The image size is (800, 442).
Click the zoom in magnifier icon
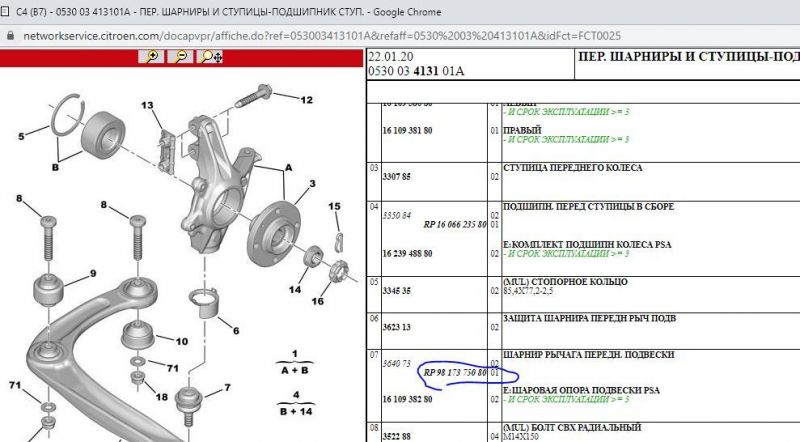[x=153, y=57]
